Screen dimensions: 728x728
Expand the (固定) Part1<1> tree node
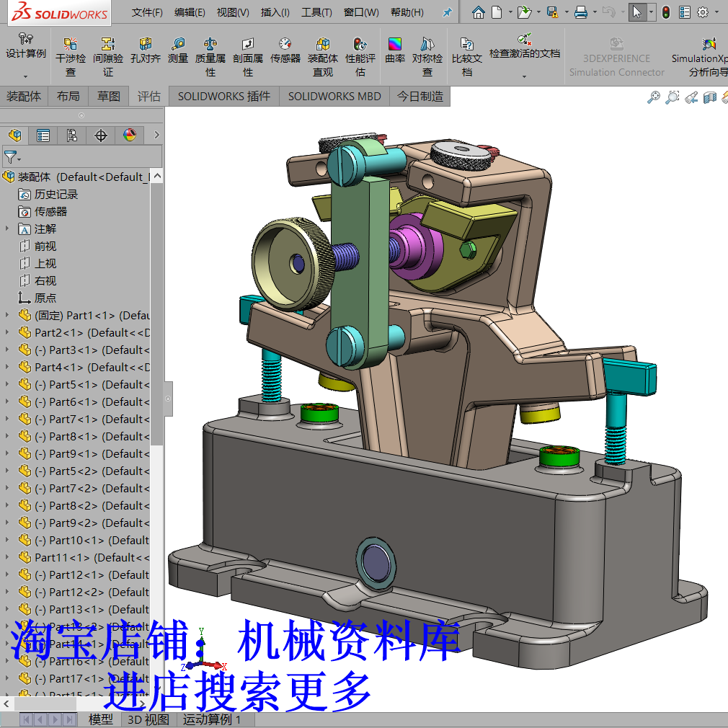[x=6, y=315]
